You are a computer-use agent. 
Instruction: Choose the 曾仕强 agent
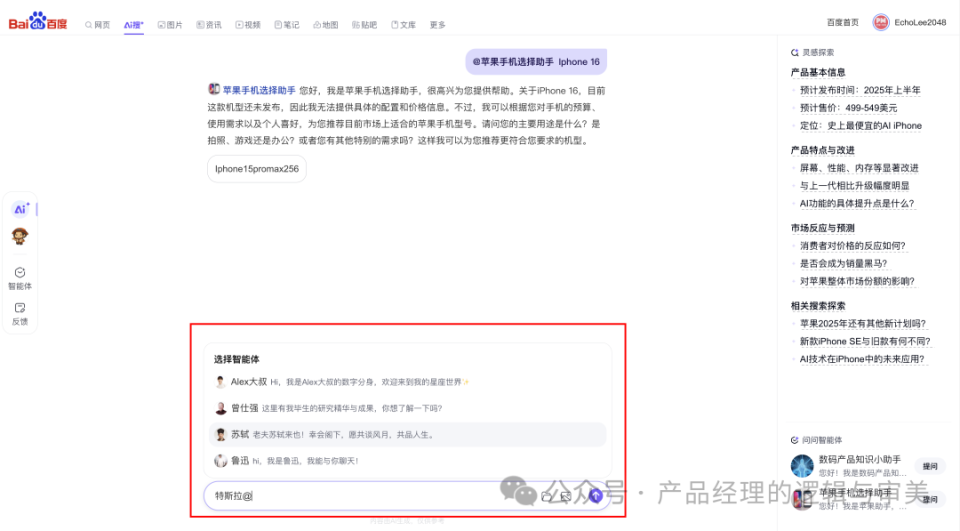click(407, 409)
